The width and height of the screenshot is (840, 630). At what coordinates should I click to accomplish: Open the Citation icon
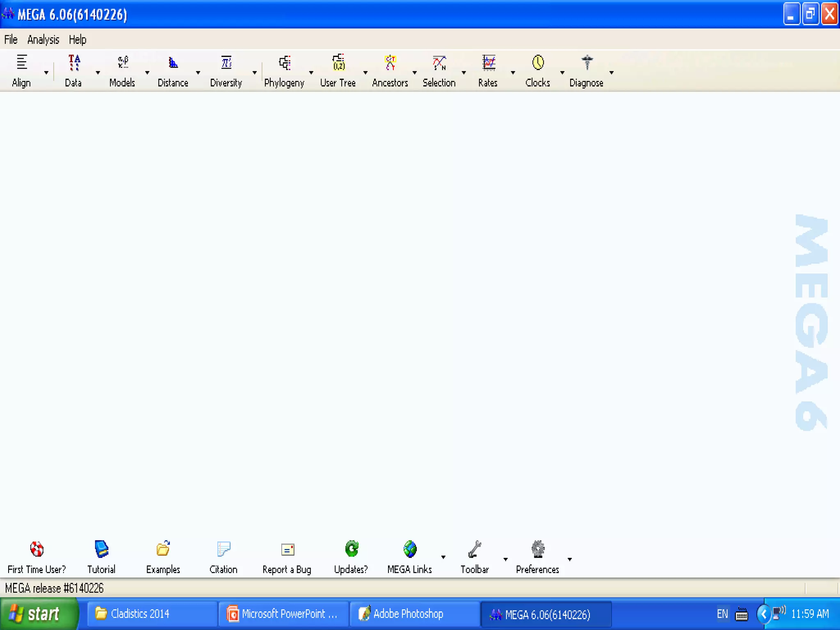point(224,549)
